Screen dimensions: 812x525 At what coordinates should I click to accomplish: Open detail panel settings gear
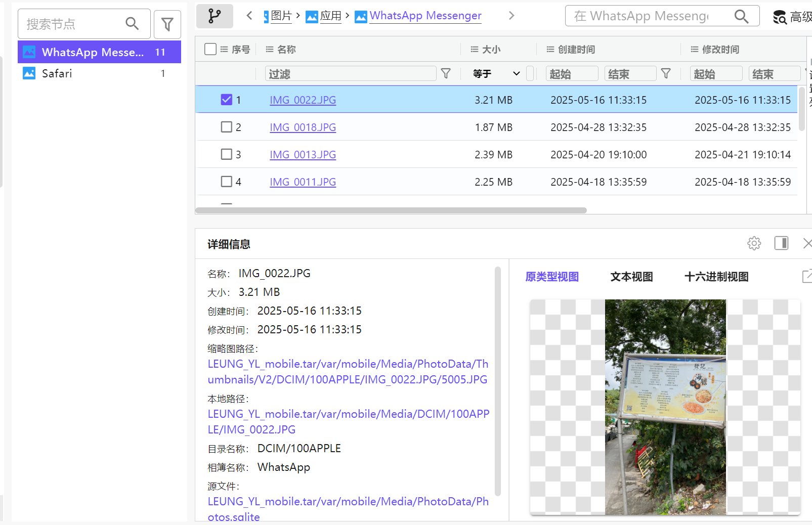click(x=754, y=243)
